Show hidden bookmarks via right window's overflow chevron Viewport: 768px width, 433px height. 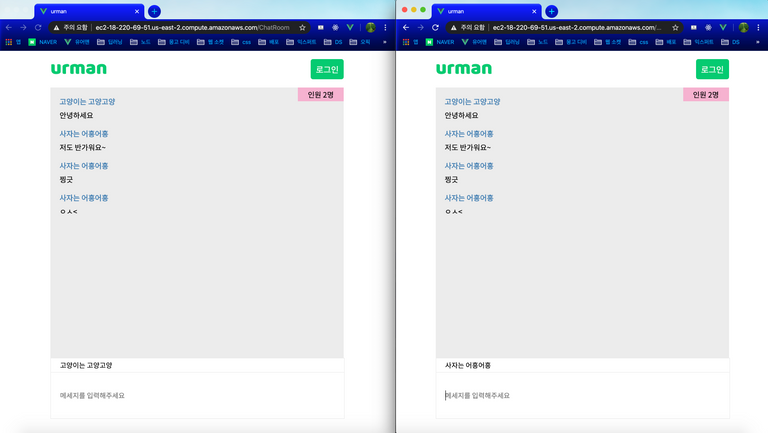[758, 42]
